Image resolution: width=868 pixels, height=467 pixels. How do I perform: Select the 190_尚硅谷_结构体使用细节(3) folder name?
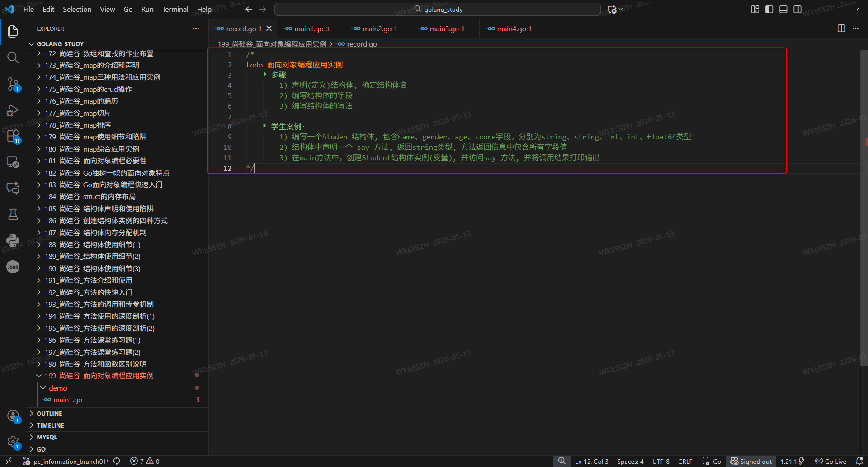93,269
